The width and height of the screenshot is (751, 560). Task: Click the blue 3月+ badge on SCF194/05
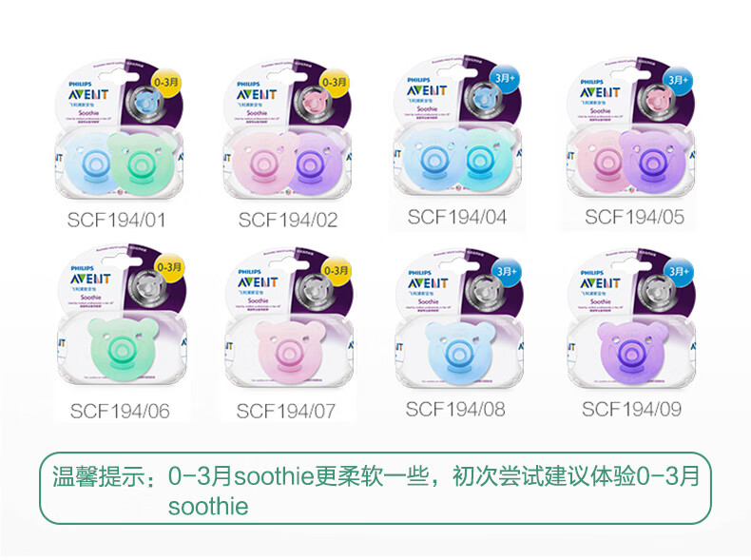(x=678, y=80)
